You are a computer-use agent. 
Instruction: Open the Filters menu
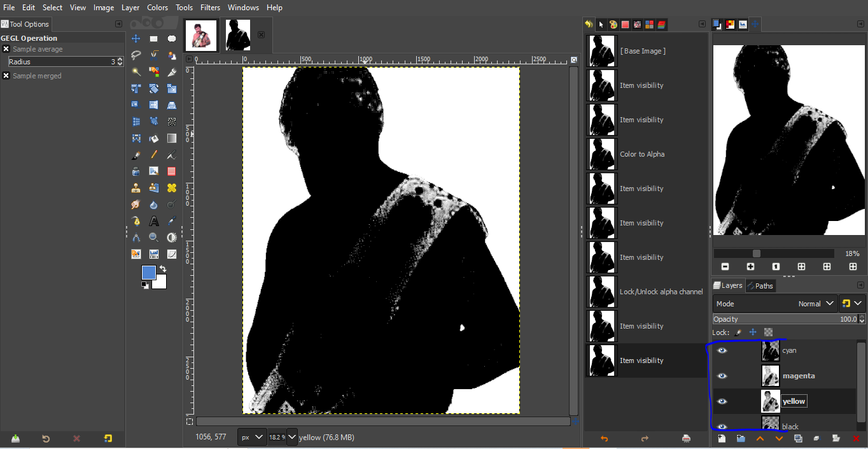click(x=210, y=8)
